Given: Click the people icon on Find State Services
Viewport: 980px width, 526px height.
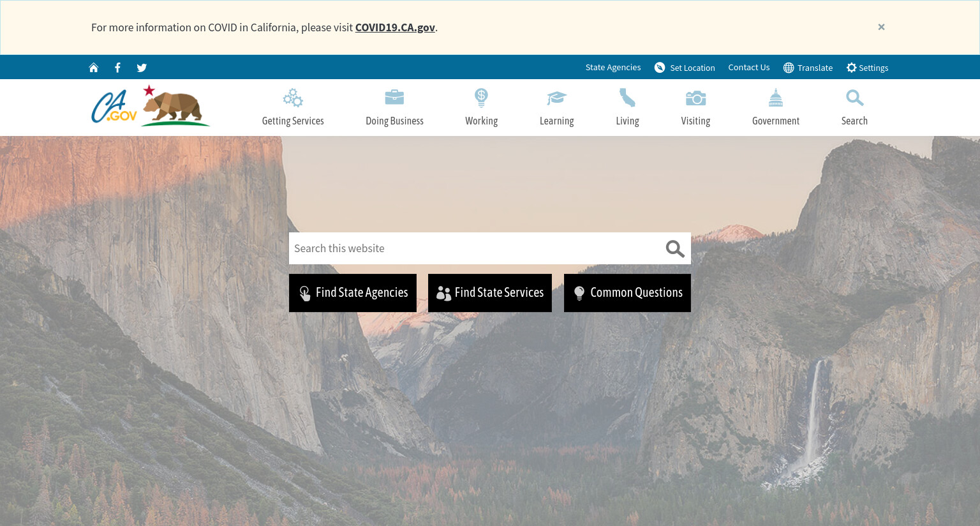Looking at the screenshot, I should pyautogui.click(x=443, y=293).
